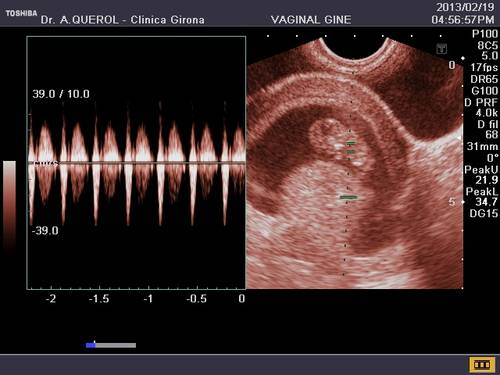500x375 pixels.
Task: Click the grayscale map bar
Action: tap(9, 207)
